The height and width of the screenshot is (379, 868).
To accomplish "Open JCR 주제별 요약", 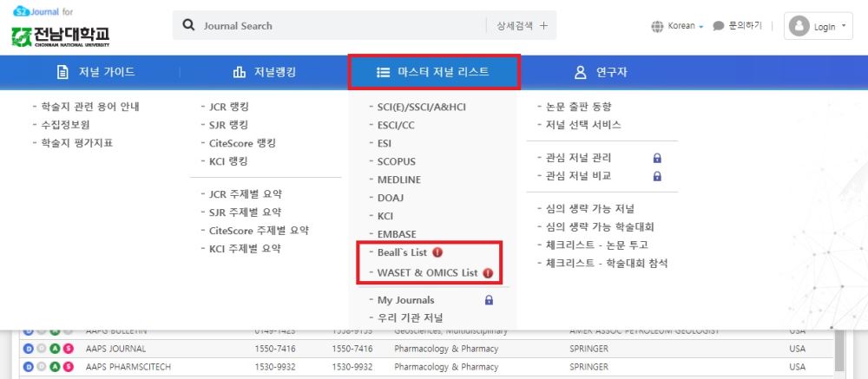I will click(x=246, y=194).
